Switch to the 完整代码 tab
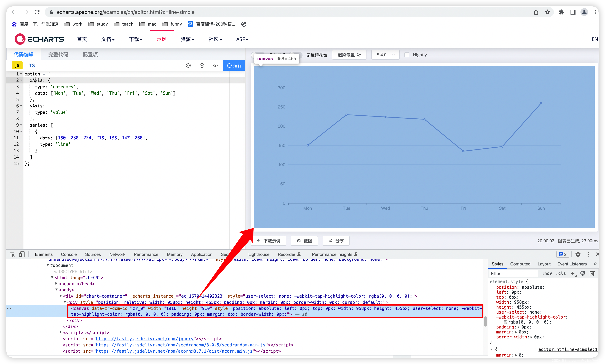 point(58,55)
